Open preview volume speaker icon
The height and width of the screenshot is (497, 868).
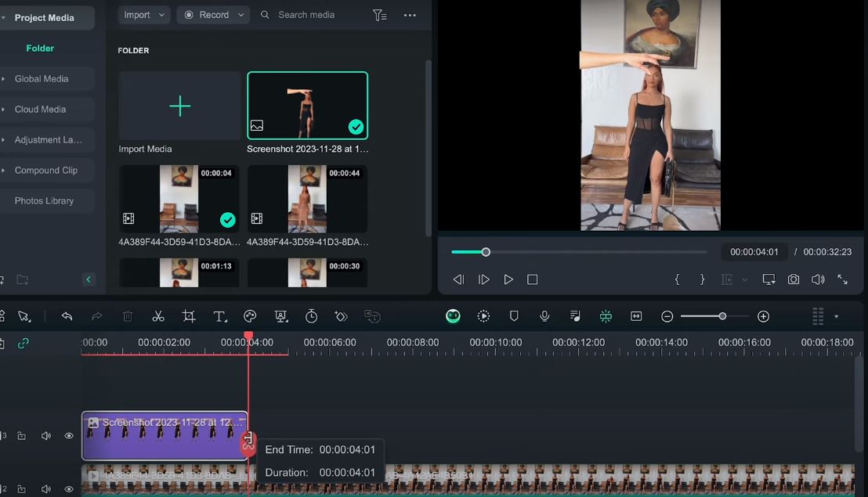pos(818,279)
